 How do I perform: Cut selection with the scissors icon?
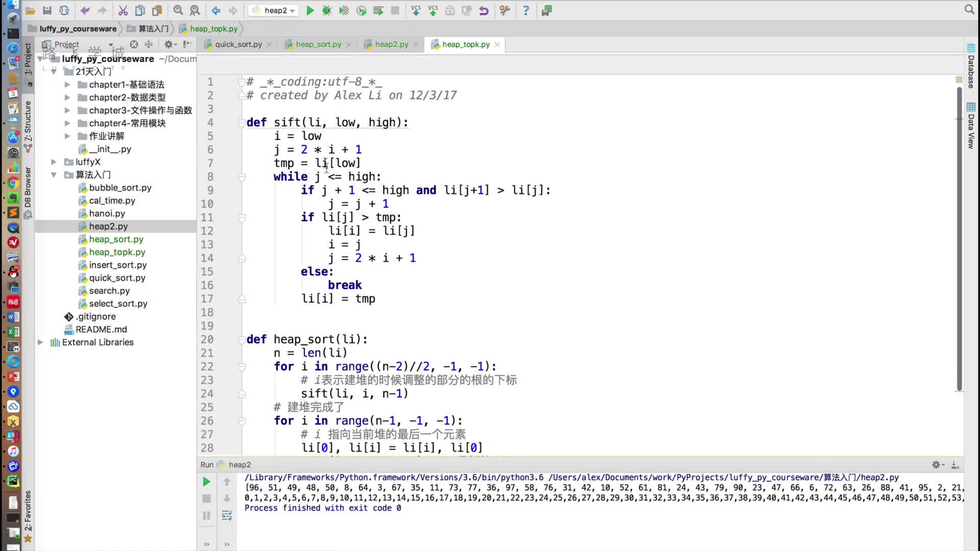(123, 10)
